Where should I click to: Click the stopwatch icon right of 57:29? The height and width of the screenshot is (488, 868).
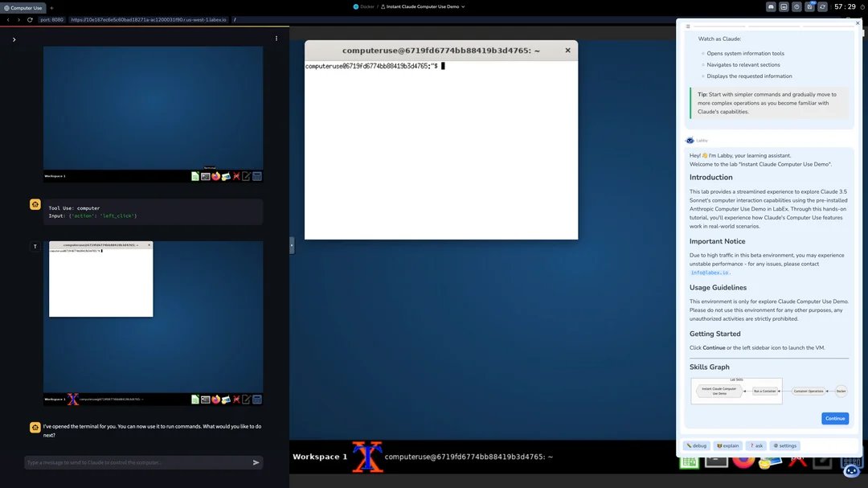(862, 6)
